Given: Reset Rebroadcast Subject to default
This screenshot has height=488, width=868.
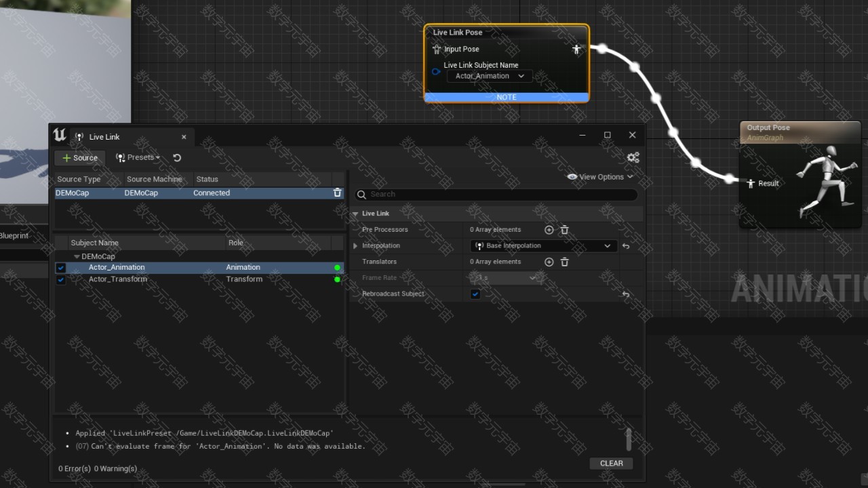Looking at the screenshot, I should [x=626, y=294].
